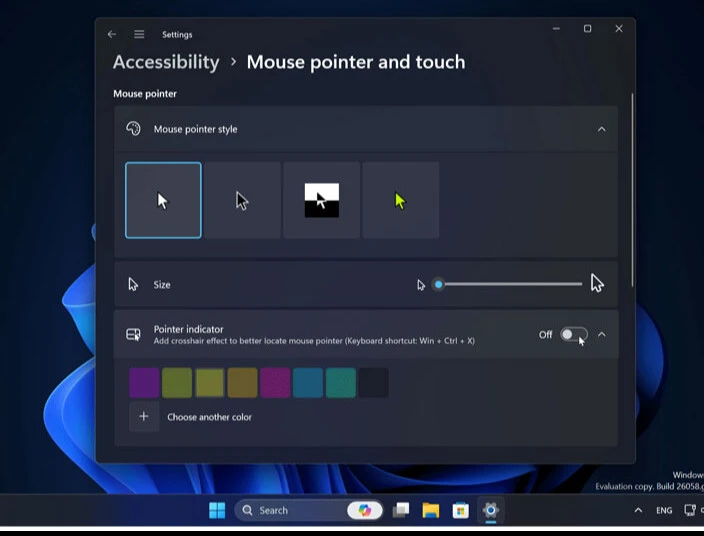Screen dimensions: 704x536
Task: Pick the purple color swatch
Action: (144, 383)
